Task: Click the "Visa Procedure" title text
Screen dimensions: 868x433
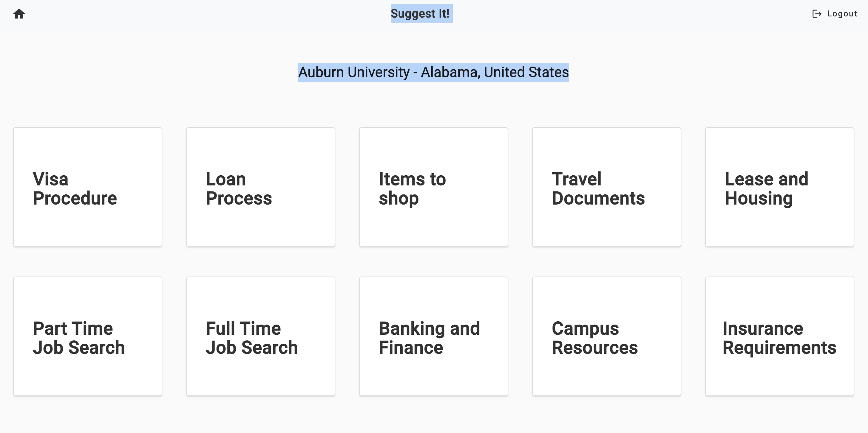Action: [75, 188]
